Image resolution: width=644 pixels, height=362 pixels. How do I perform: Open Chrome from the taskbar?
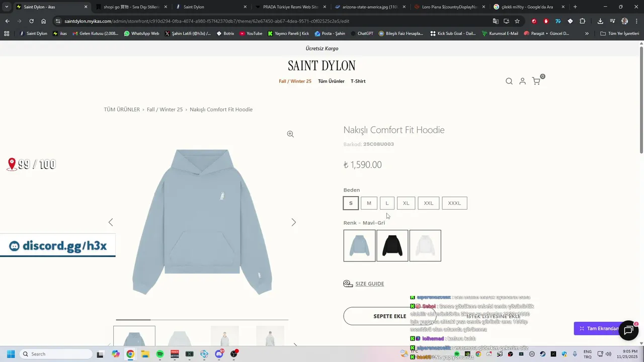pyautogui.click(x=130, y=354)
